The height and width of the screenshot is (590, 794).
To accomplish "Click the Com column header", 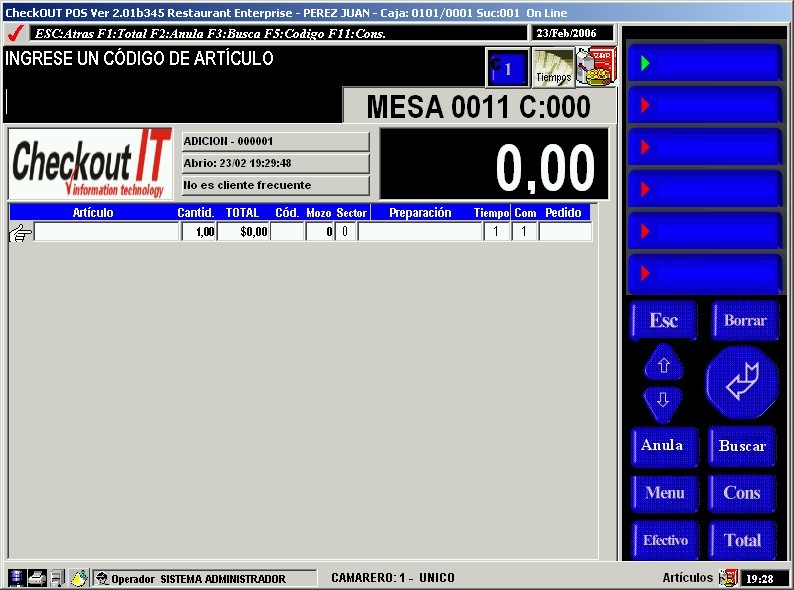I will click(525, 213).
